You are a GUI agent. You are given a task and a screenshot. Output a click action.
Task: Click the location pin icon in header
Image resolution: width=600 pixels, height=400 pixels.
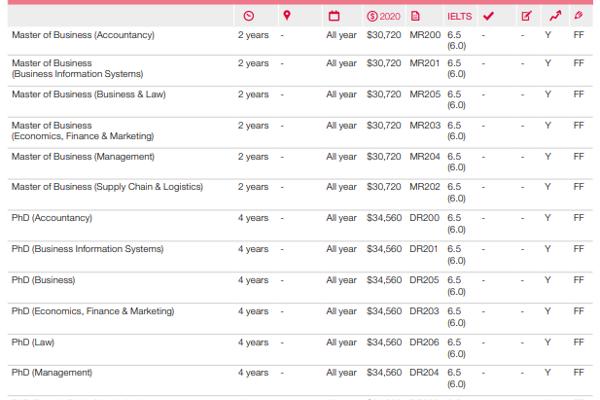[x=287, y=16]
